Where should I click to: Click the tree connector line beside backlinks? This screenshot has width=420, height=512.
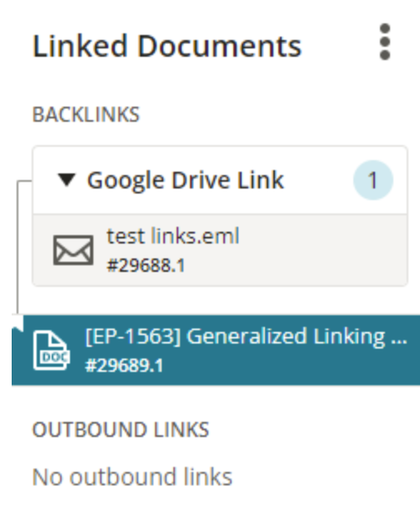pyautogui.click(x=17, y=247)
